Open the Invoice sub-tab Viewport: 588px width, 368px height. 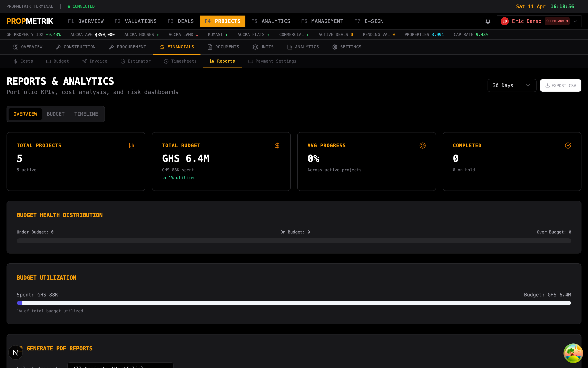(95, 61)
